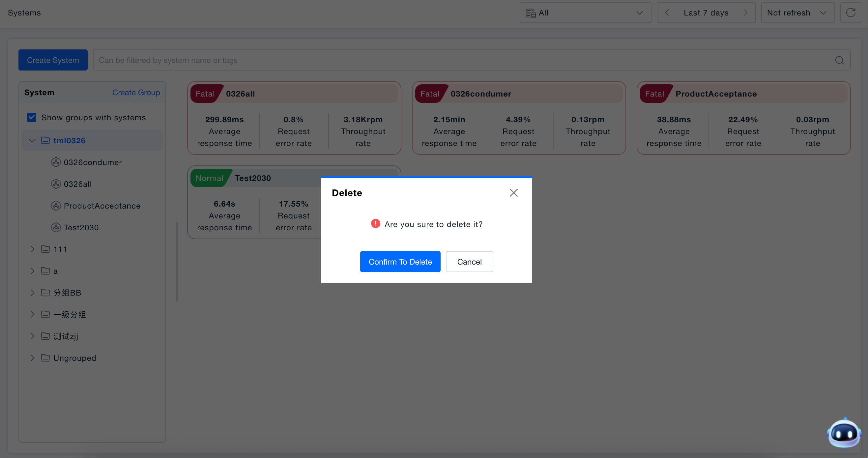868x458 pixels.
Task: Expand the 分组BB group
Action: tap(32, 293)
